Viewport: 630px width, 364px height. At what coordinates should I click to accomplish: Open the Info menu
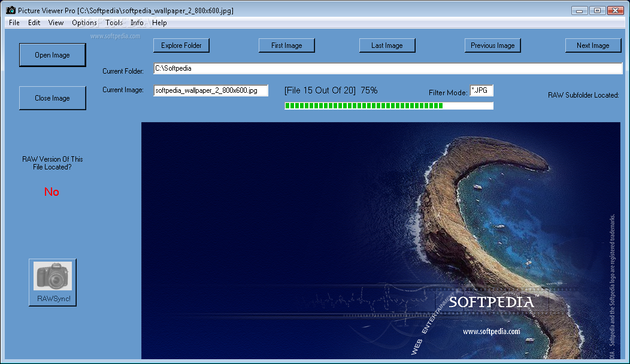(x=137, y=23)
